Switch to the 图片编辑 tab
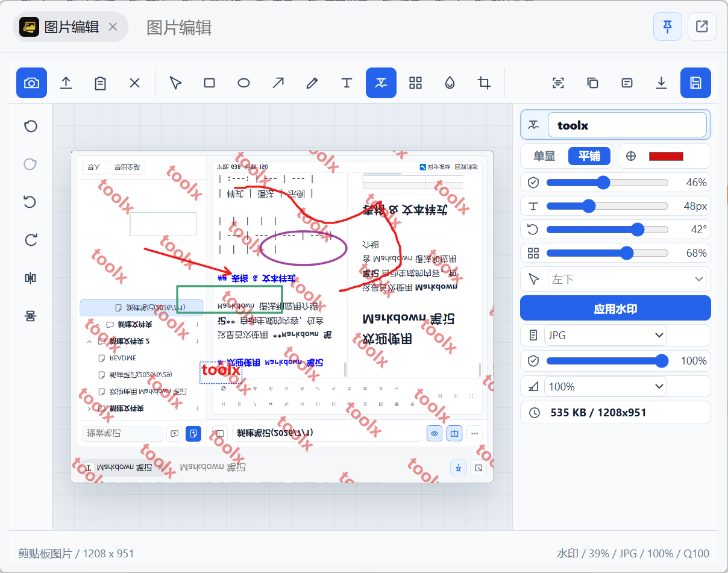This screenshot has width=728, height=573. click(71, 27)
